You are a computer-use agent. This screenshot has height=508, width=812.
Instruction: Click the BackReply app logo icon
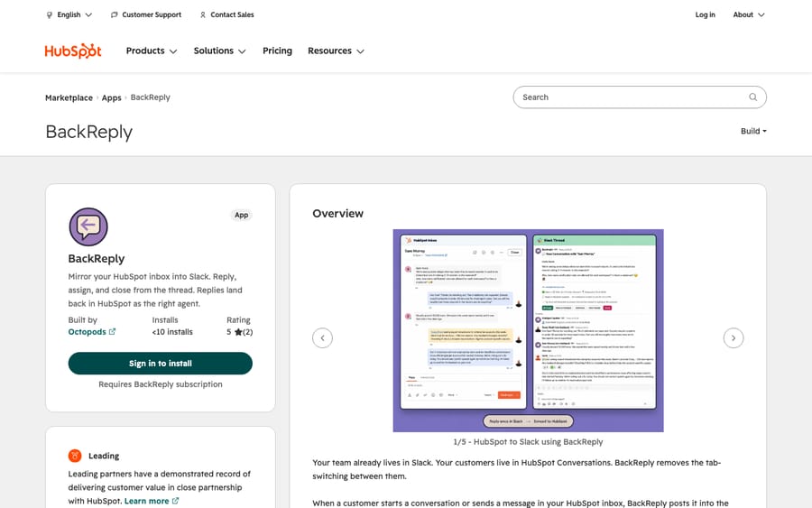[x=88, y=226]
